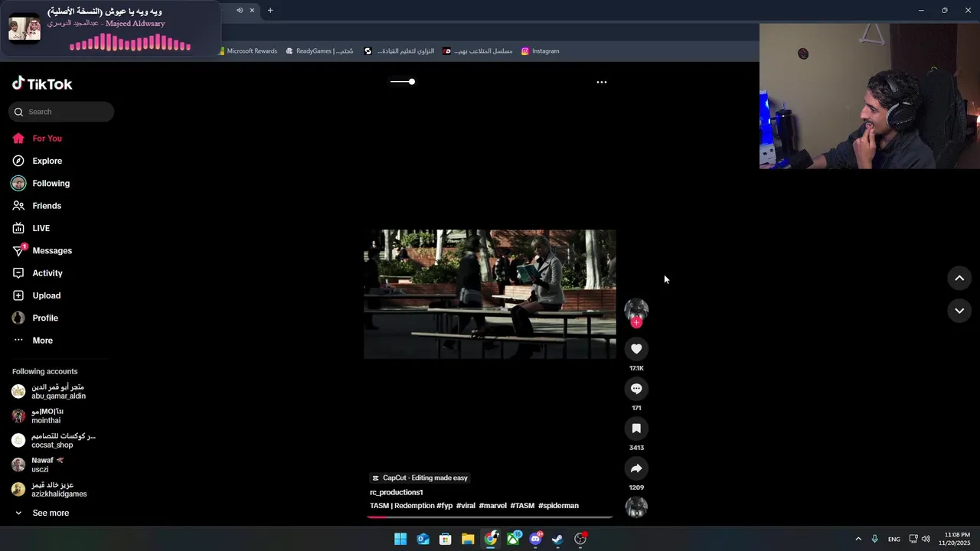The image size is (980, 551).
Task: Open creator avatar beside the video
Action: (636, 309)
